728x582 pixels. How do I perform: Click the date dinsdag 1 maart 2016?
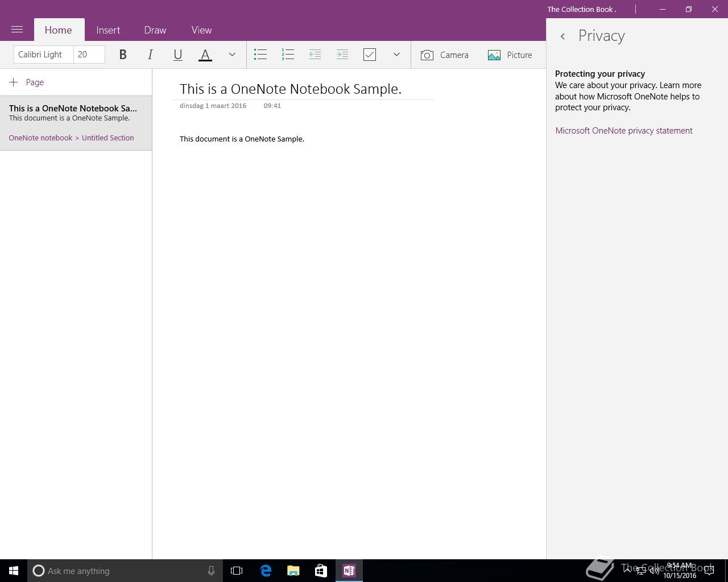pyautogui.click(x=213, y=106)
